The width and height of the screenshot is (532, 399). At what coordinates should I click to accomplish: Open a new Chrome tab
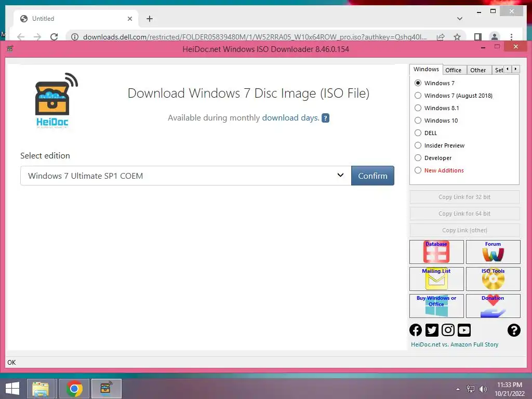click(x=150, y=19)
